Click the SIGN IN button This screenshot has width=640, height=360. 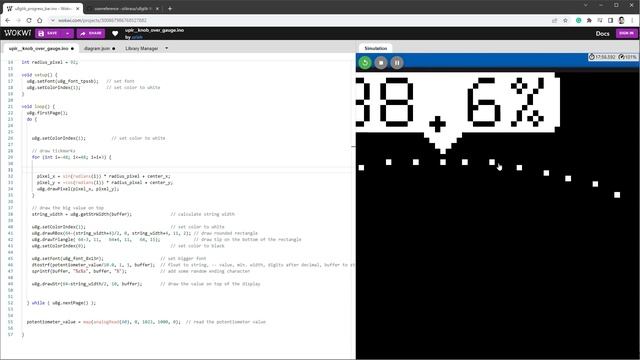click(x=626, y=33)
